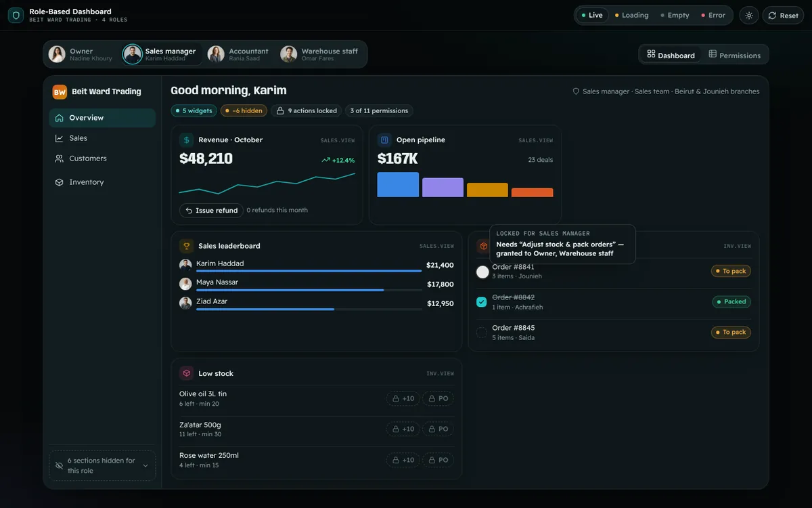Click the Packed badge for Order #8842
812x508 pixels.
coord(731,301)
